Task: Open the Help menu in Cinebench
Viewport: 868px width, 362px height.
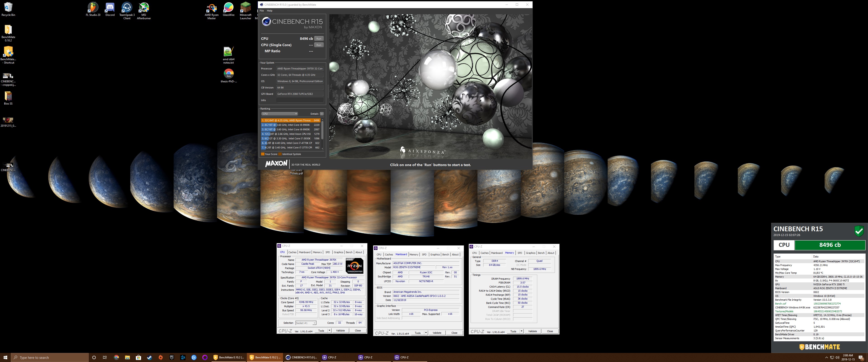Action: 270,10
